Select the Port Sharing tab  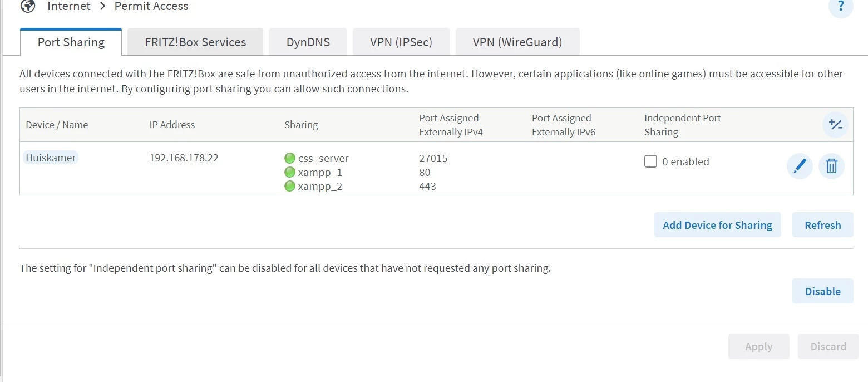[x=71, y=42]
